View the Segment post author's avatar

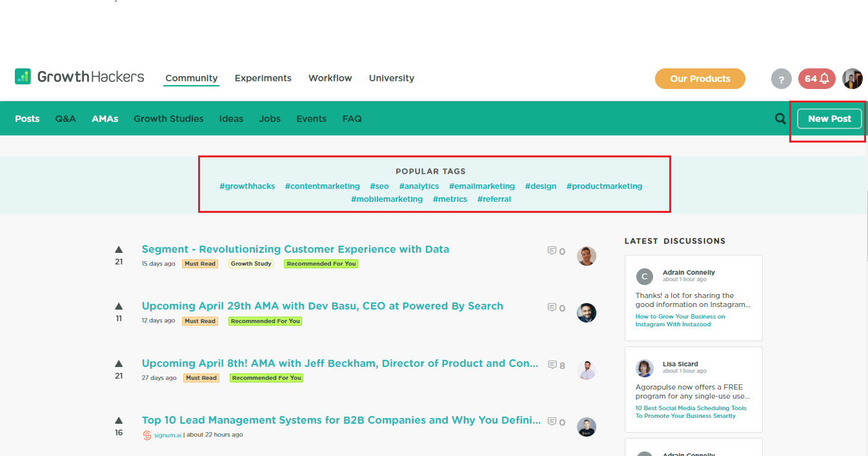[587, 255]
